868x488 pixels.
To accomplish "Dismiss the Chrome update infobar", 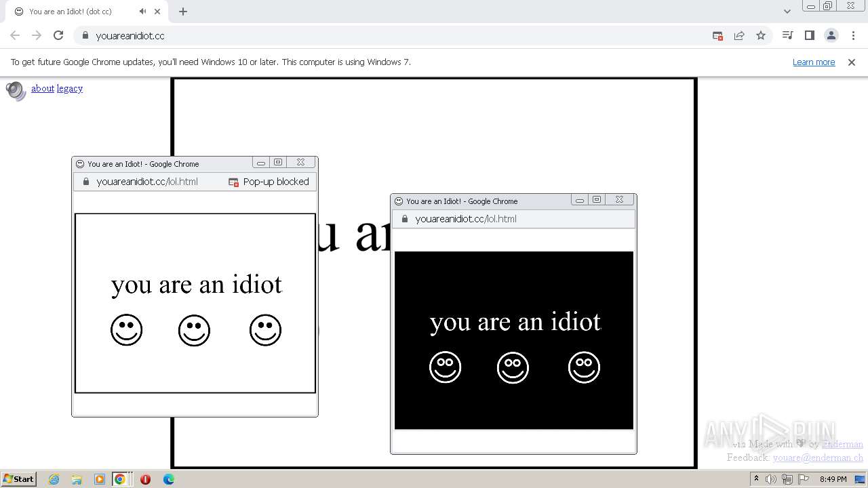I will pyautogui.click(x=852, y=62).
